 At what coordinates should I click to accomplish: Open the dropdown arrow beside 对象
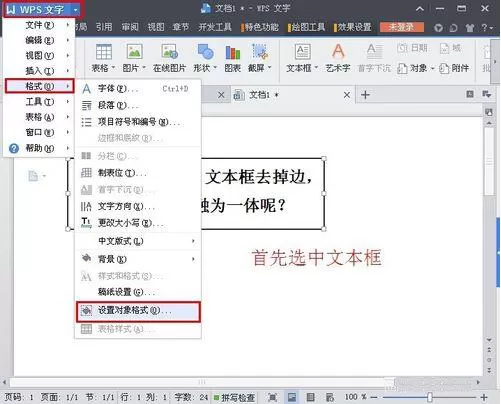(432, 68)
